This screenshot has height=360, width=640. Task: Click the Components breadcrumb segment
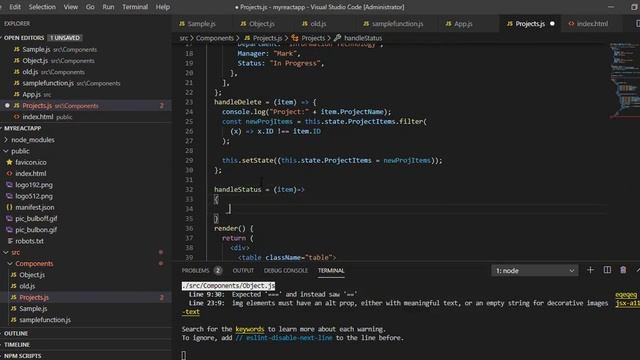pos(215,38)
